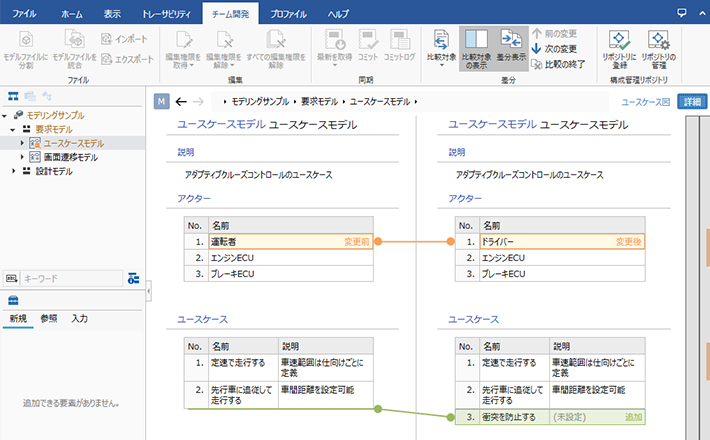Click the 詳細 view button
The image size is (710, 440).
(x=692, y=102)
